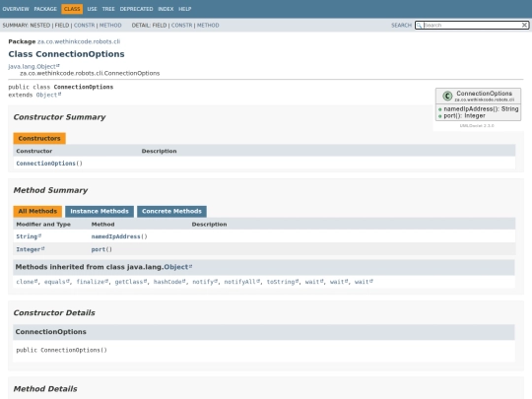The height and width of the screenshot is (399, 532).
Task: Jump to Method in Detail links
Action: (x=208, y=25)
